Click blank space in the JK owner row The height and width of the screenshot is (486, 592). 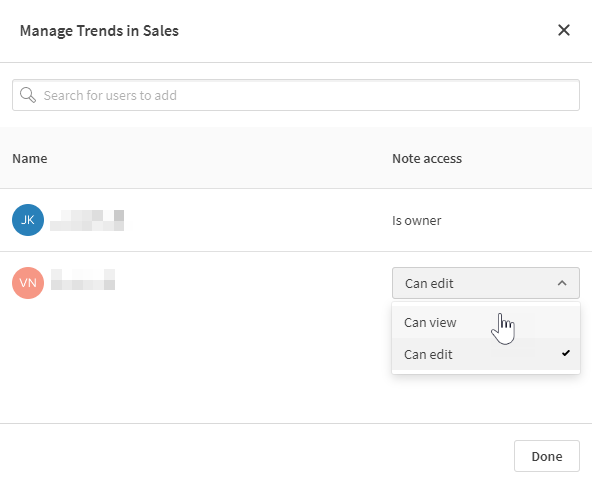(257, 220)
